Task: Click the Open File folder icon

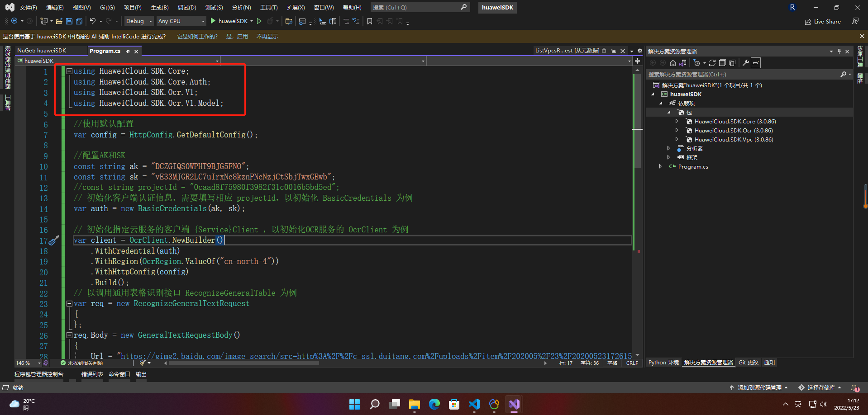Action: [x=59, y=21]
